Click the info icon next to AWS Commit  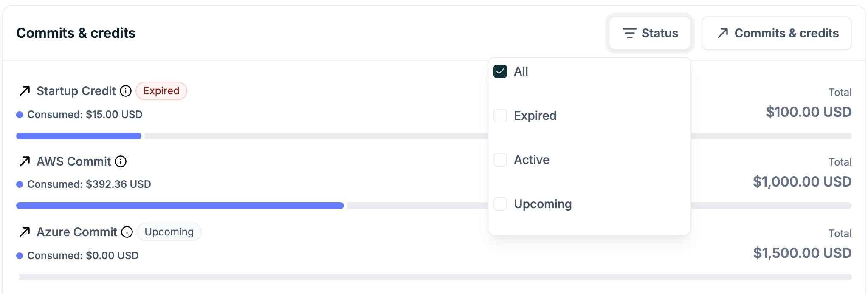point(121,161)
